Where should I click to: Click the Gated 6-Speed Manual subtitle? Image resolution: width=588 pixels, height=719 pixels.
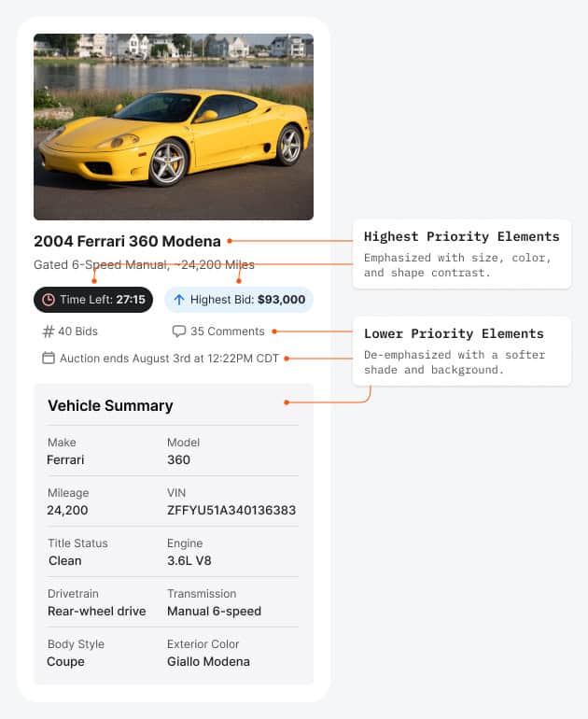click(144, 265)
